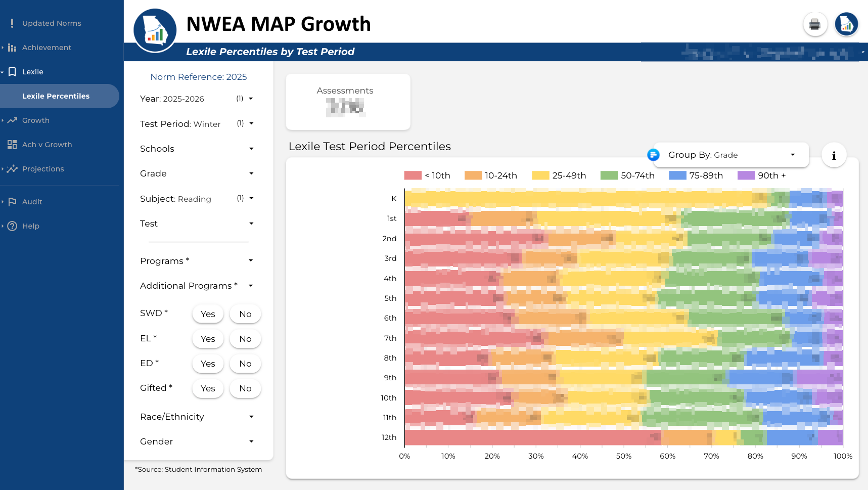Enable the Gifted filter with Yes
The width and height of the screenshot is (868, 490).
tap(207, 388)
